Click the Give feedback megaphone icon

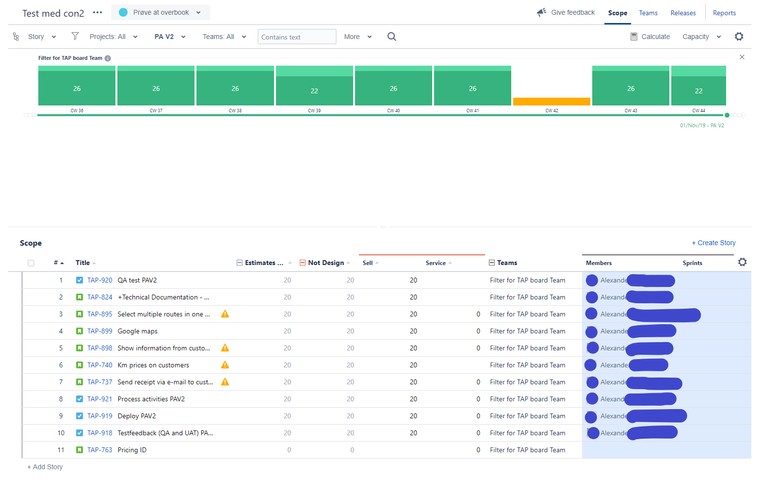tap(541, 13)
